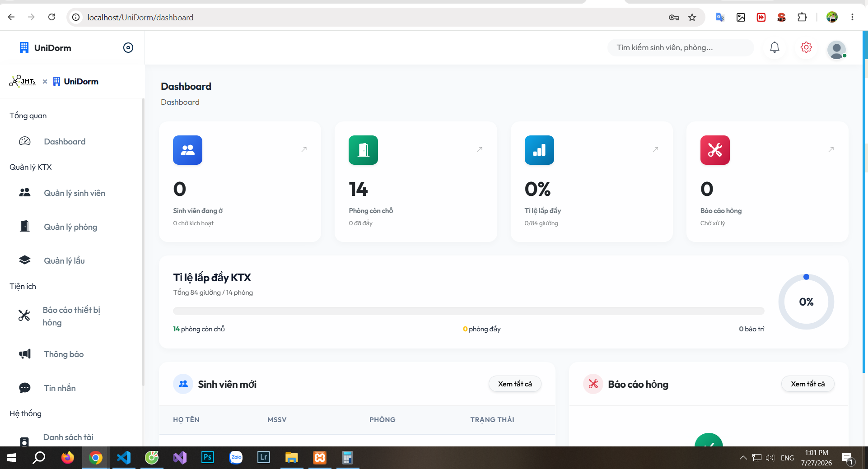Click the green Phòng còn chỗ door icon
Viewport: 868px width, 469px height.
pos(363,150)
